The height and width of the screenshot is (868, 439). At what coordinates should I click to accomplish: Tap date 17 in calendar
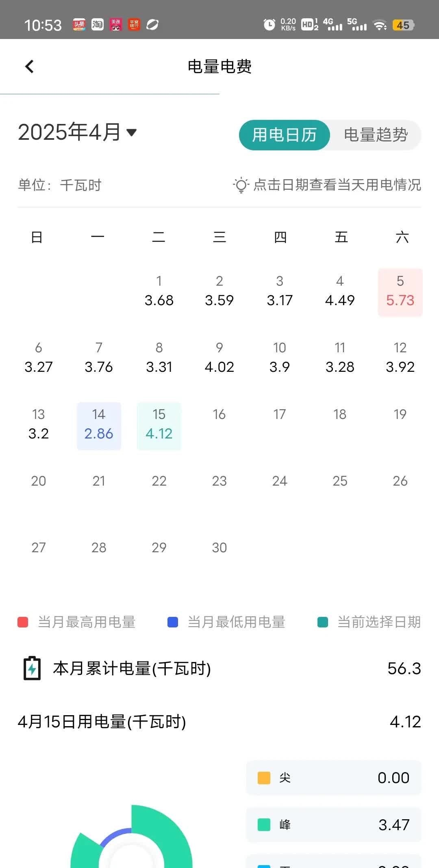tap(280, 414)
